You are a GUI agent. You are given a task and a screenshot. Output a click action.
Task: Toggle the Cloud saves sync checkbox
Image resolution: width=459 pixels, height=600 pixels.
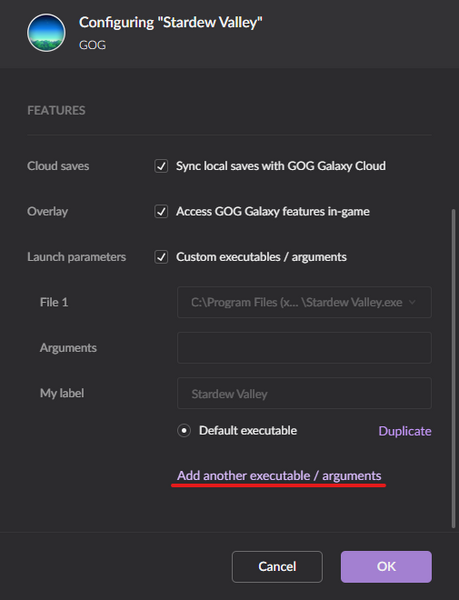coord(161,166)
